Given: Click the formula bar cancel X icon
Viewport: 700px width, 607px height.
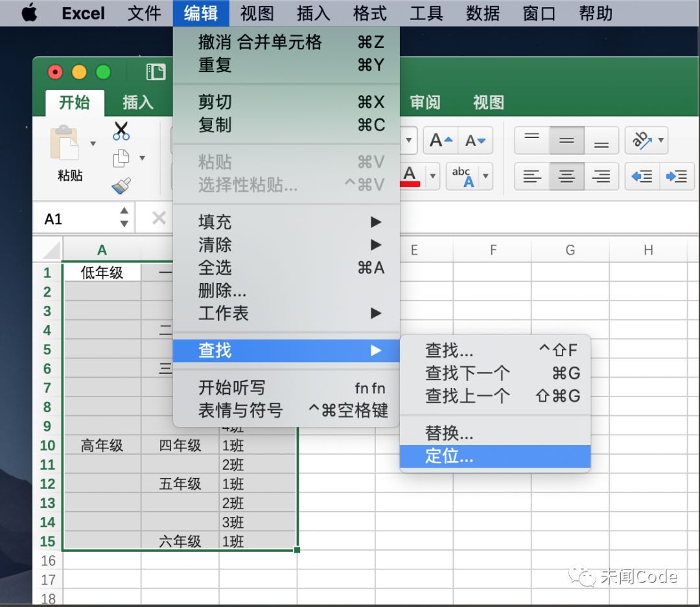Looking at the screenshot, I should pos(159,218).
